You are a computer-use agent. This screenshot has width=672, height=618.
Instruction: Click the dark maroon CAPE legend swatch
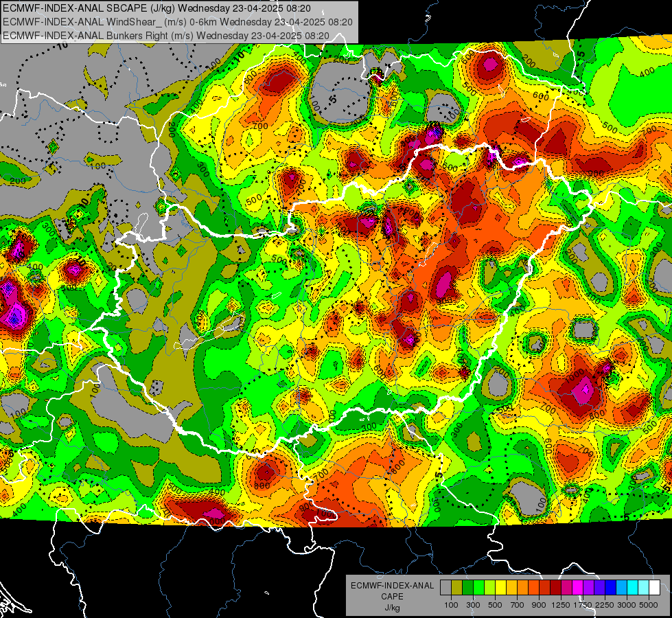(555, 587)
